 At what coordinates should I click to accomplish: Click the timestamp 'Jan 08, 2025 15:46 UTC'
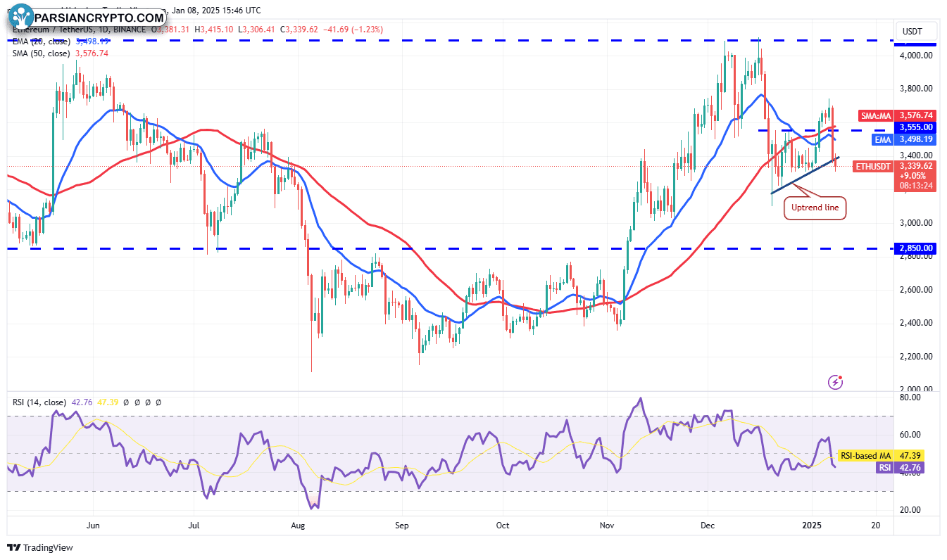(215, 11)
